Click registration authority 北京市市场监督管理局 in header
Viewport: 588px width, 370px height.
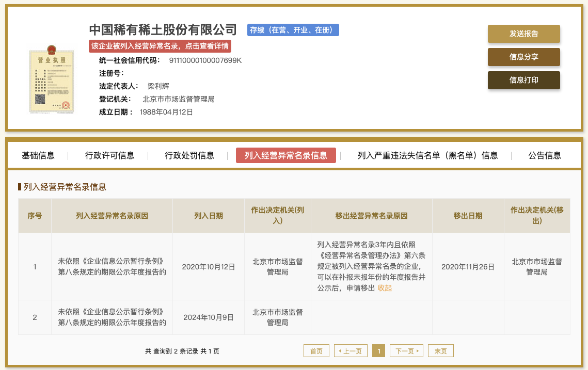(179, 99)
